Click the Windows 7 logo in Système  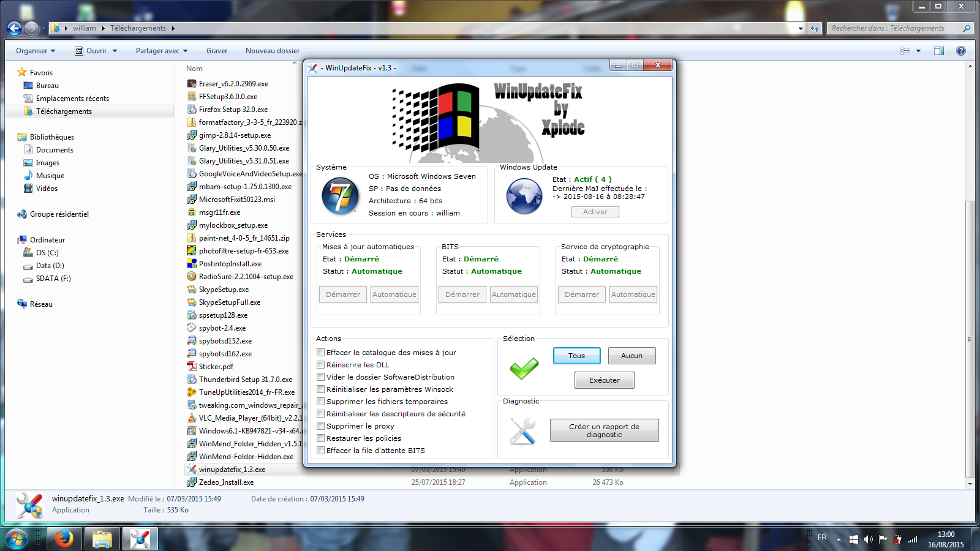(x=341, y=196)
